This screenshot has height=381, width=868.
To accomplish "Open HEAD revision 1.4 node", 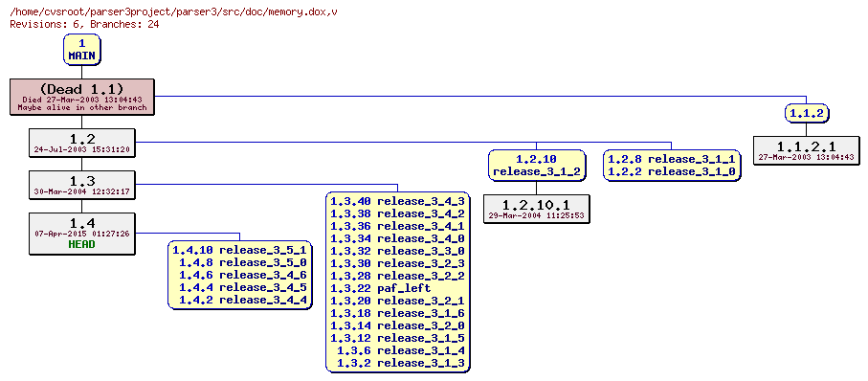I will point(82,234).
